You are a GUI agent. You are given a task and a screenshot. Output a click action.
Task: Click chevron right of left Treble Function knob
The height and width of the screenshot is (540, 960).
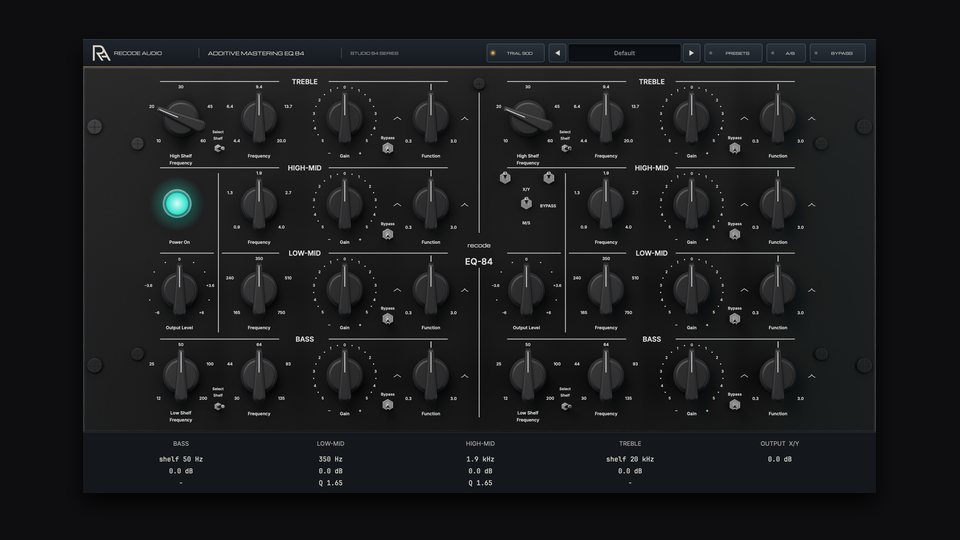465,118
